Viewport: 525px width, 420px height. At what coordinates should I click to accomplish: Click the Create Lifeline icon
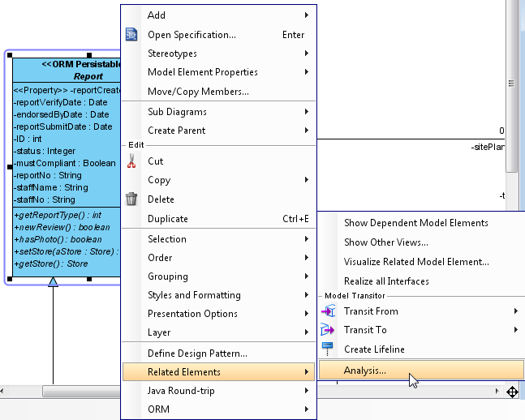click(329, 349)
